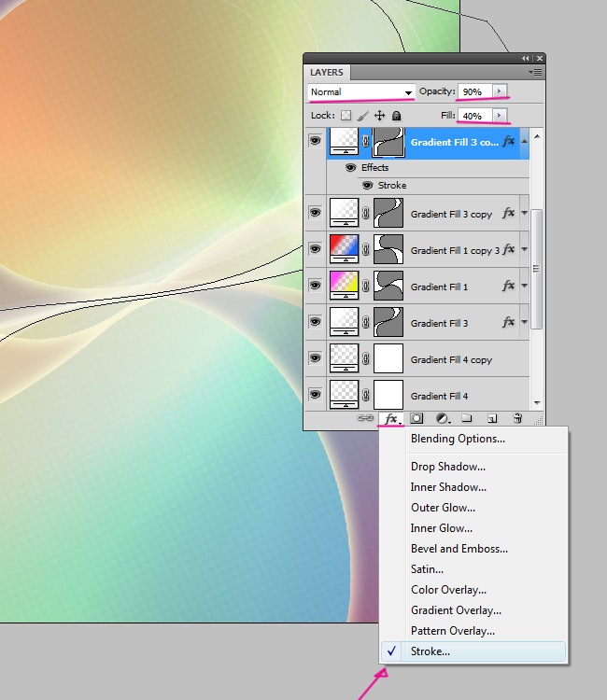Hide the Gradient Fill 4 copy layer
The height and width of the screenshot is (700, 607).
[316, 359]
